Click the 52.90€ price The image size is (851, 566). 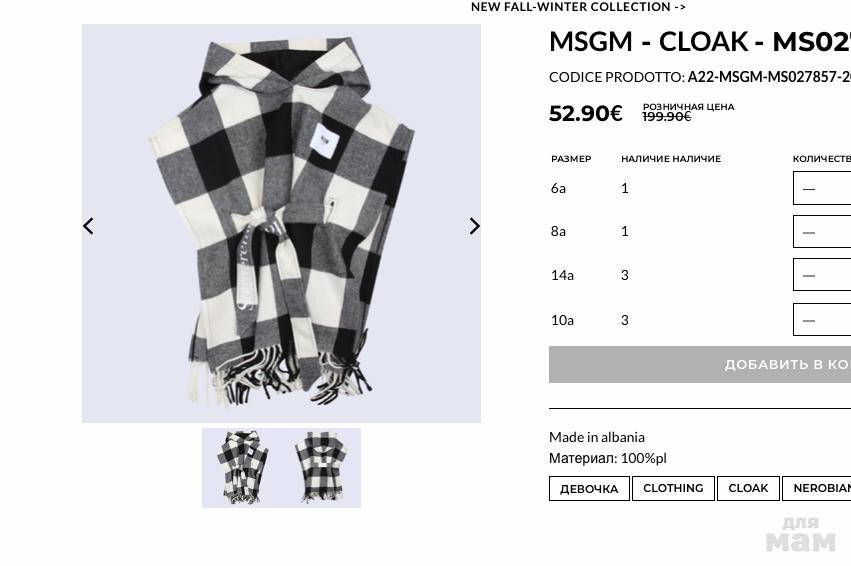pos(586,113)
